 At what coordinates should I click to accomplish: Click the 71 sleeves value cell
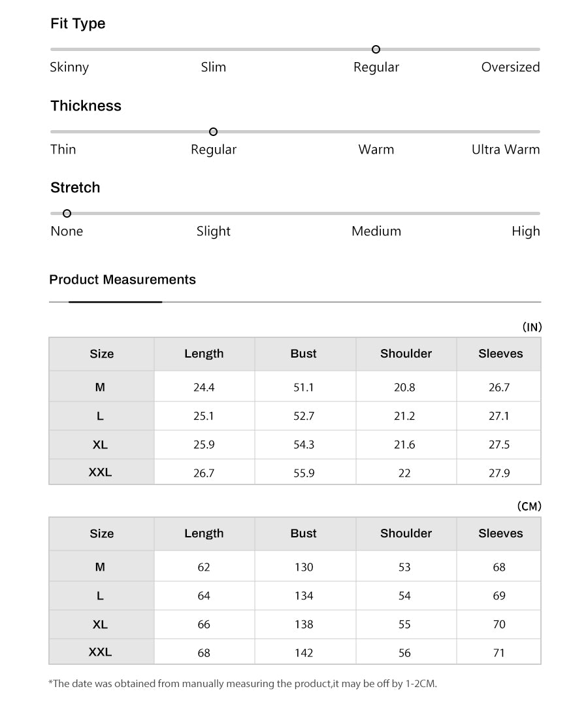(x=499, y=653)
